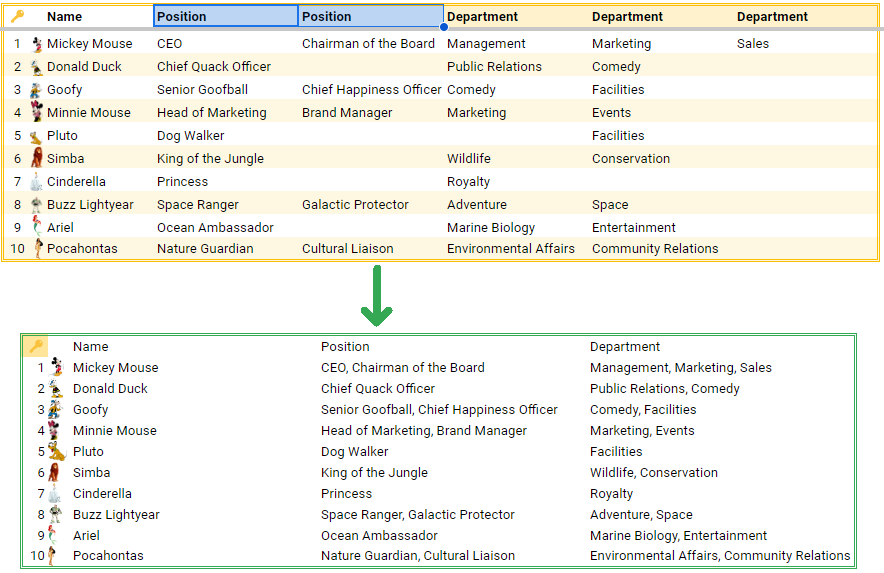Click the 'Chairman of the Board' cell, top table
Viewport: 884px width, 573px height.
click(x=368, y=43)
